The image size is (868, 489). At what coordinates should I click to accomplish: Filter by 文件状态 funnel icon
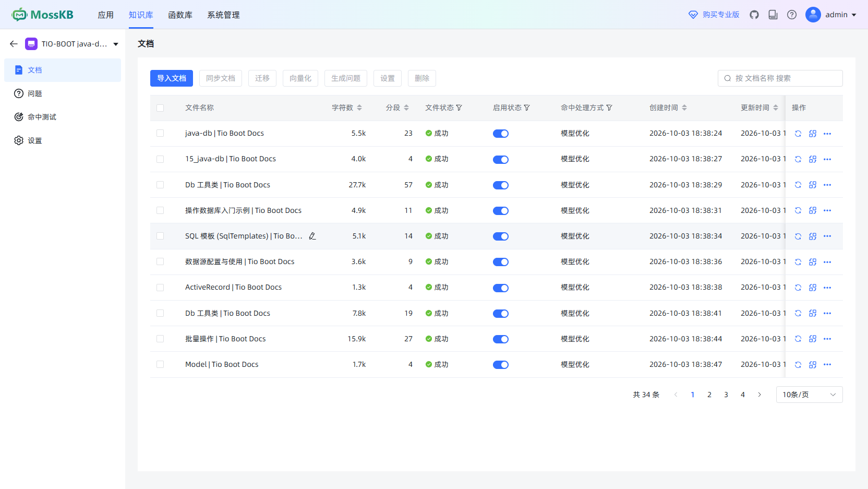pyautogui.click(x=459, y=108)
